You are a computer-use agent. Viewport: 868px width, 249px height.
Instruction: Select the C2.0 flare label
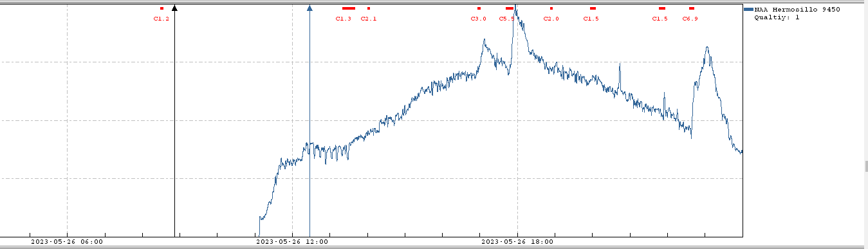pos(551,19)
